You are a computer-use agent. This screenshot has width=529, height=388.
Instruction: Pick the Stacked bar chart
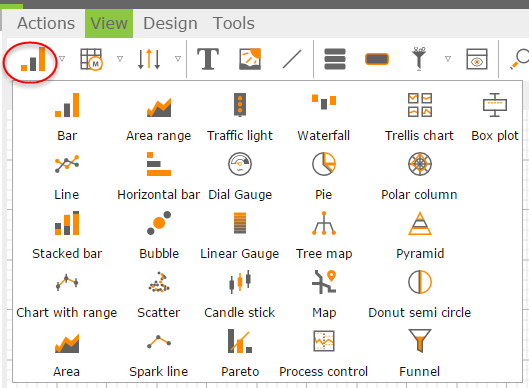click(67, 235)
